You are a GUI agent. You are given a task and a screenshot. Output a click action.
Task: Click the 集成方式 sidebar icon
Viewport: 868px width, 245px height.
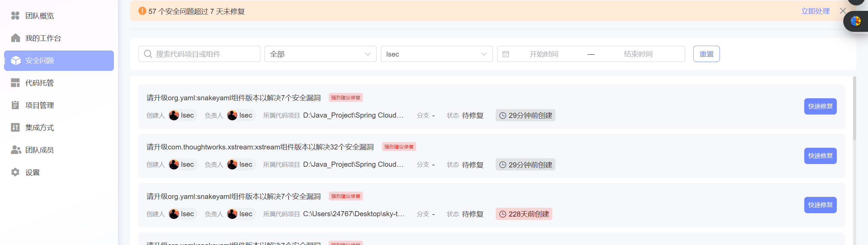(x=15, y=127)
